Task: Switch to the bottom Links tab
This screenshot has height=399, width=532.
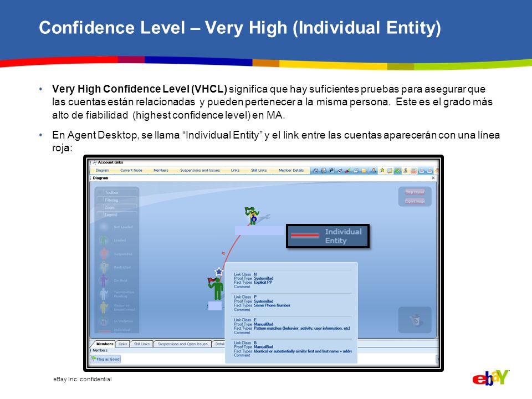Action: (x=123, y=344)
